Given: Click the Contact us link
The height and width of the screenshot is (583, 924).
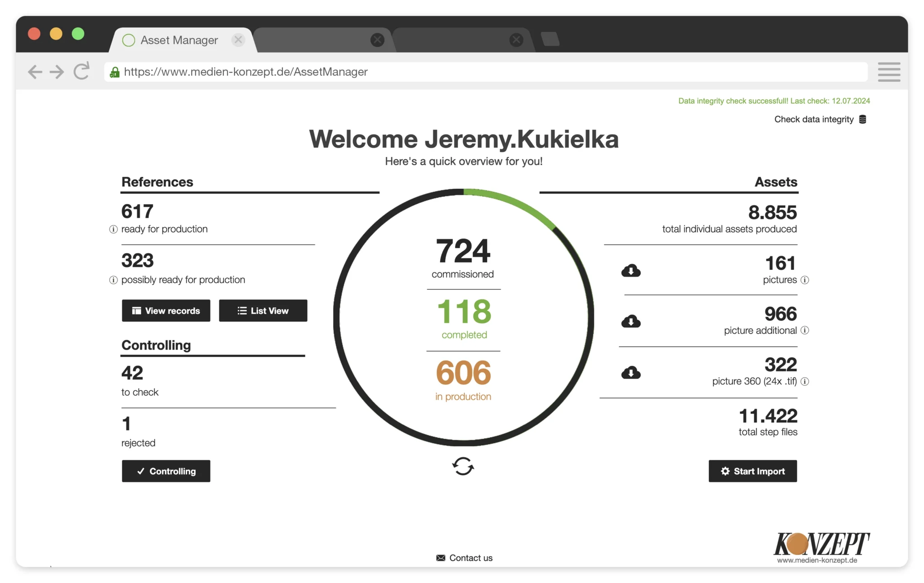Looking at the screenshot, I should coord(464,558).
